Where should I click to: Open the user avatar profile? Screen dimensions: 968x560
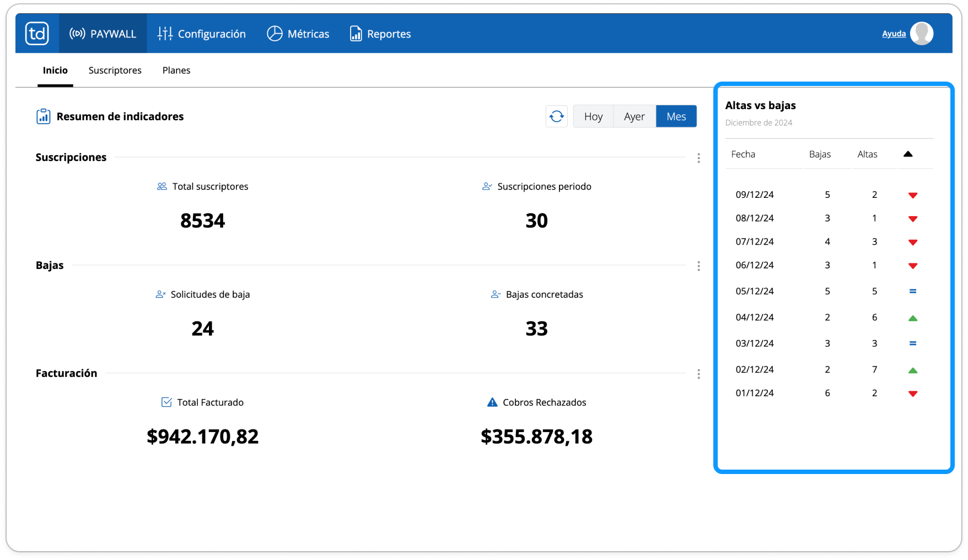(922, 34)
